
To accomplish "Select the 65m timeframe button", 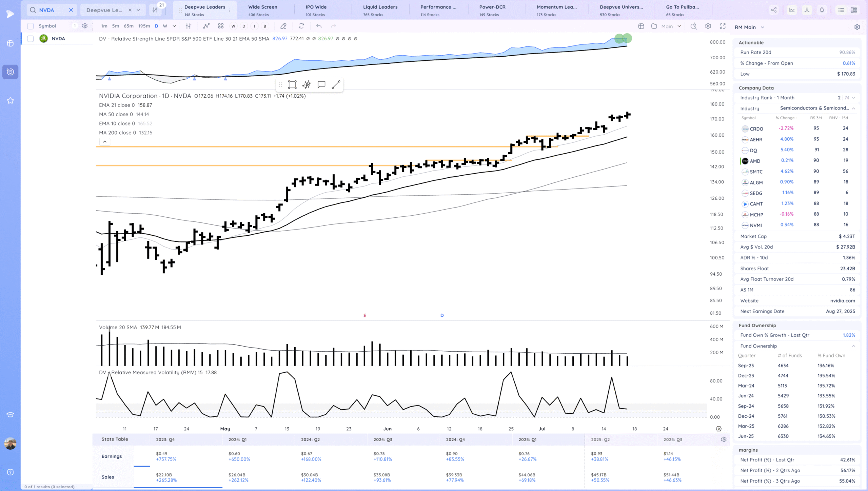I will [x=129, y=26].
